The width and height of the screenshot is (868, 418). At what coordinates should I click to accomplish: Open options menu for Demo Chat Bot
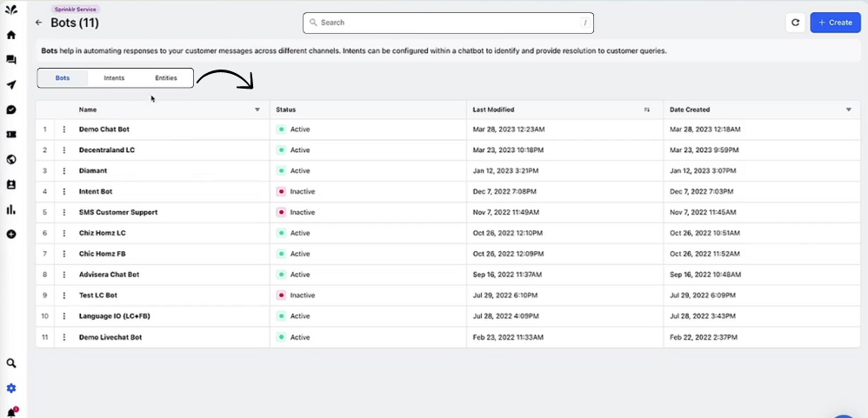64,129
